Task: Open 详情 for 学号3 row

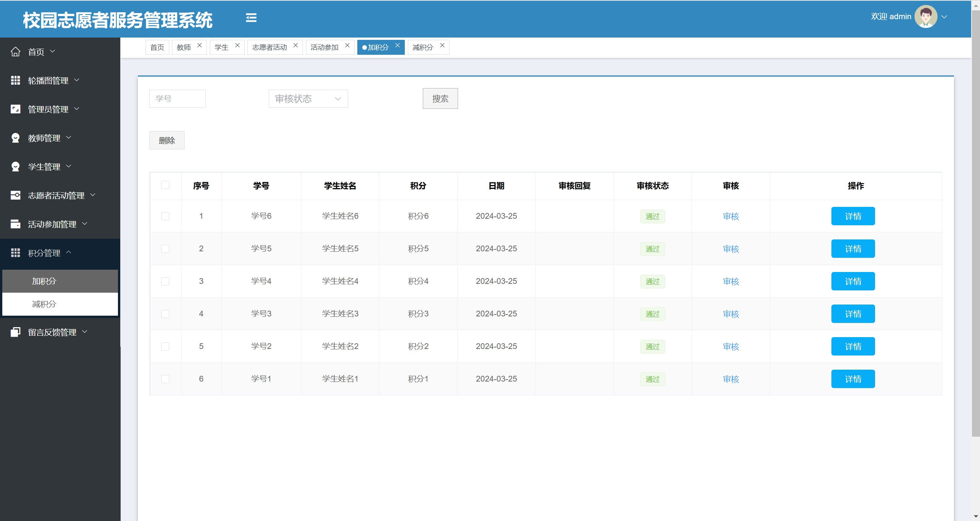Action: [x=853, y=314]
